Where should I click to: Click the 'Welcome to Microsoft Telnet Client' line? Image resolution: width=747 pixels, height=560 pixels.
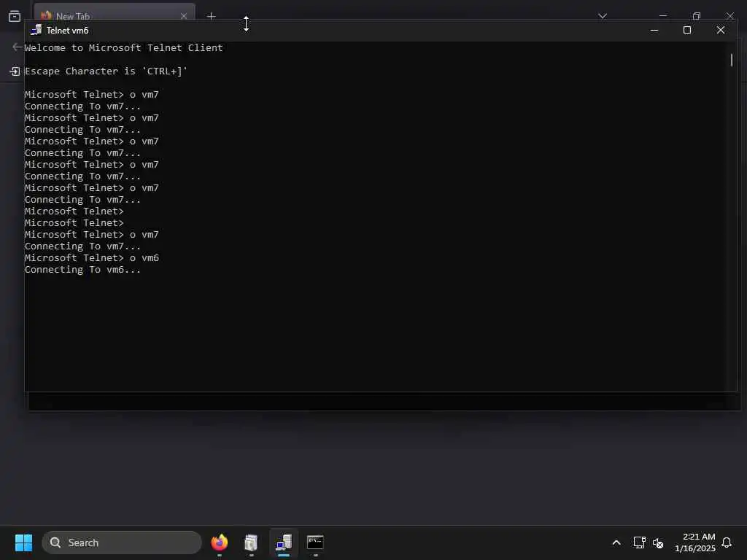pyautogui.click(x=123, y=47)
